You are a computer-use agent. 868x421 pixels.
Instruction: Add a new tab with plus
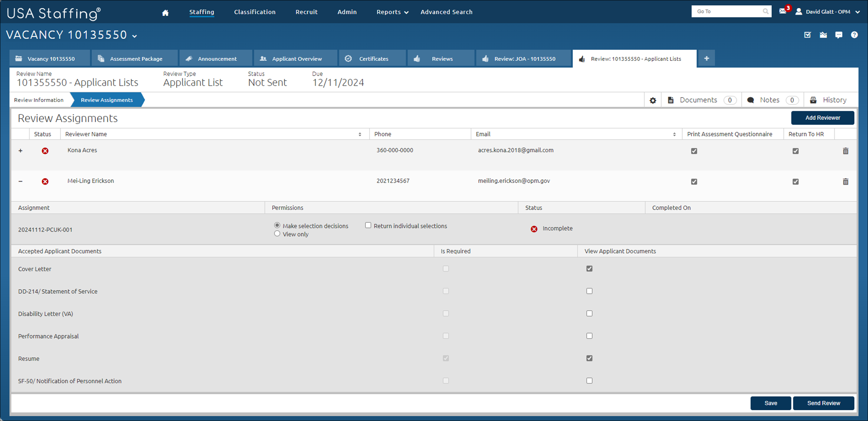(706, 58)
